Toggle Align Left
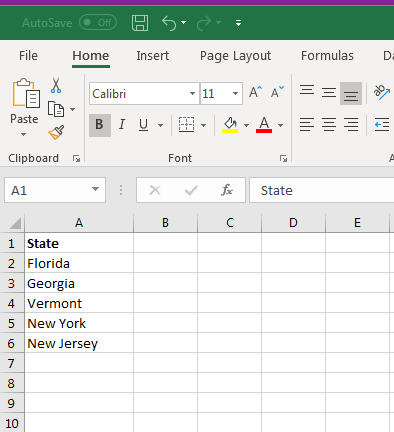Viewport: 394px width, 432px height. (x=307, y=125)
